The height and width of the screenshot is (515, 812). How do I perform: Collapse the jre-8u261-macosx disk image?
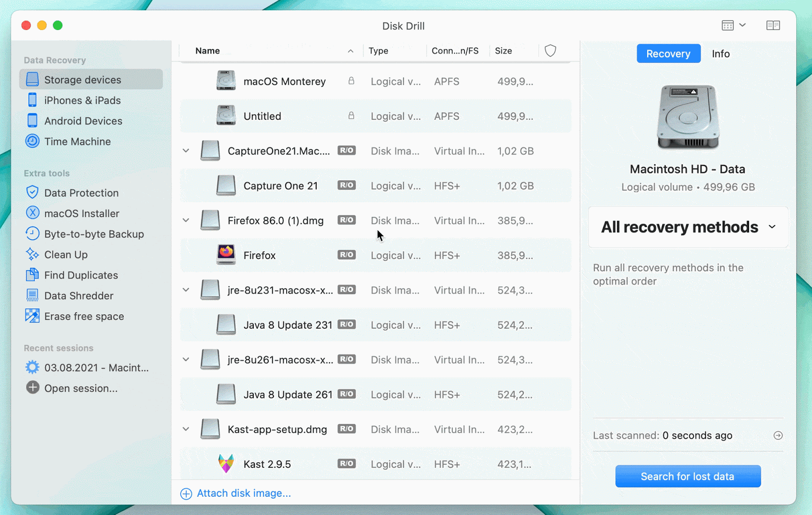click(x=186, y=360)
